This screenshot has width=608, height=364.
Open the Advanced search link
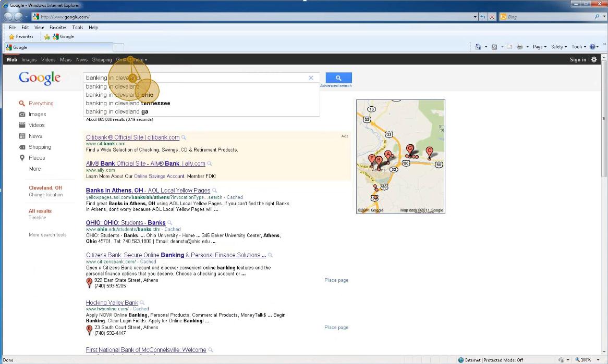coord(336,85)
